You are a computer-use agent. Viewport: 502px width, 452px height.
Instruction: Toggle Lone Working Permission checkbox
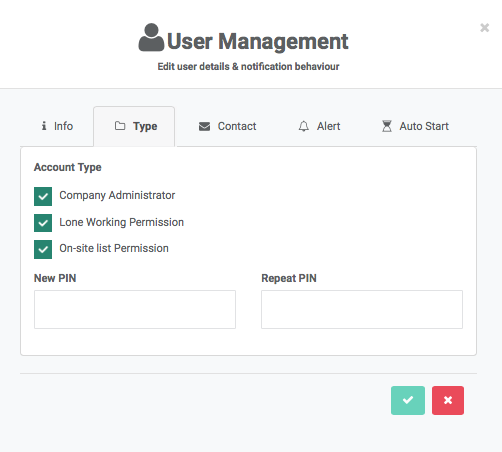pos(43,223)
